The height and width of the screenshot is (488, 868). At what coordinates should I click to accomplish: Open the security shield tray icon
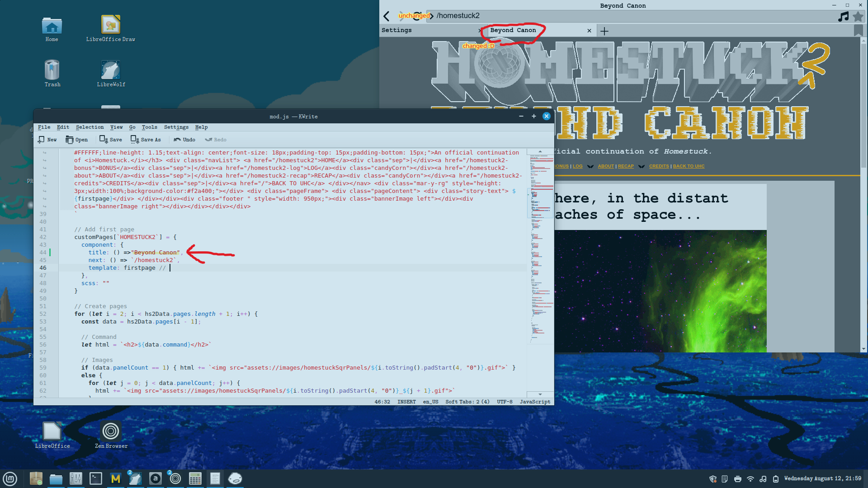tap(713, 479)
